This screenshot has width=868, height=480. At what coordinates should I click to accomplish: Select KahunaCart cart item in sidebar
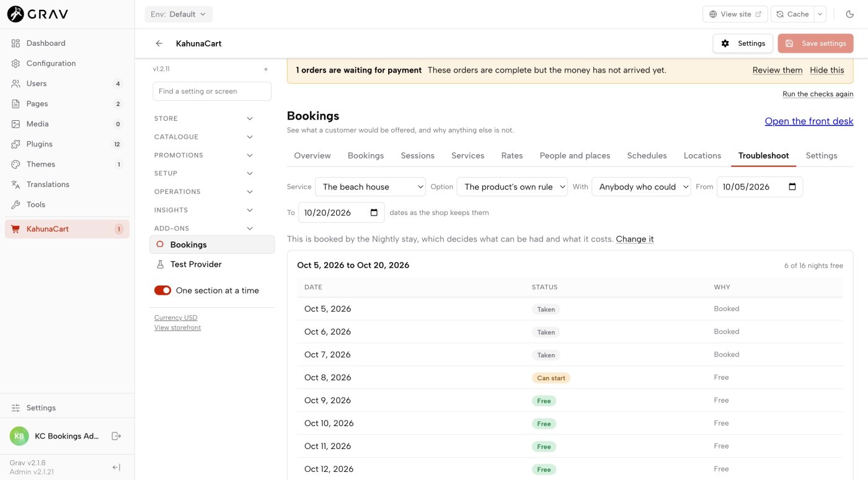[67, 229]
